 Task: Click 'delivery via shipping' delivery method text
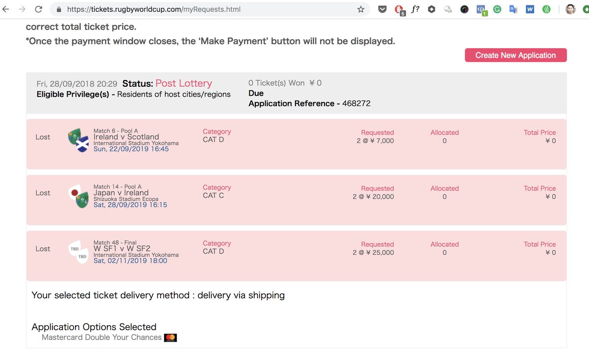[x=241, y=295]
